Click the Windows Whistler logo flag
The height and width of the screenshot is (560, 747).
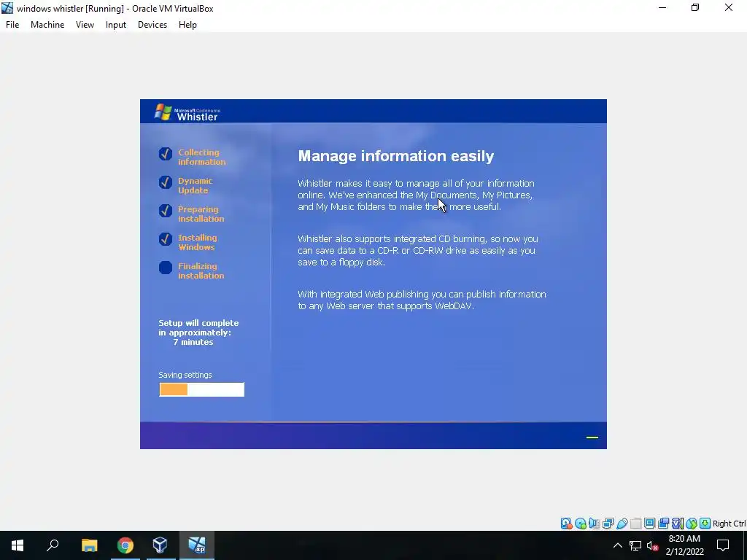pyautogui.click(x=163, y=112)
